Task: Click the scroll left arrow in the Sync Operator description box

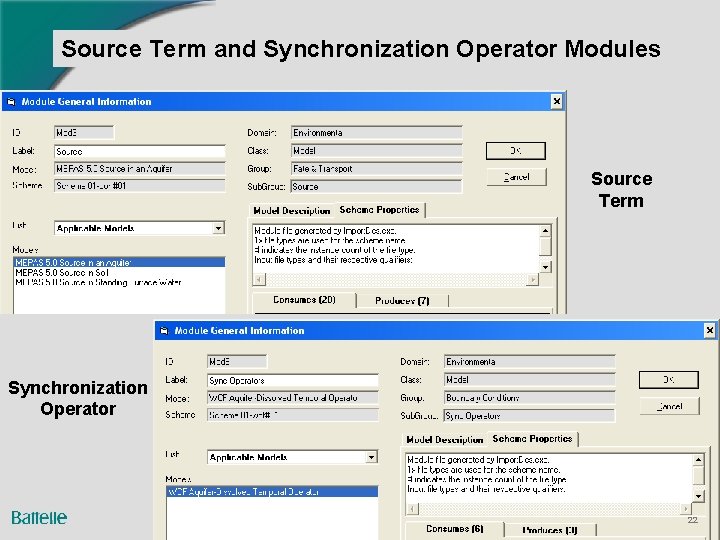Action: (412, 508)
